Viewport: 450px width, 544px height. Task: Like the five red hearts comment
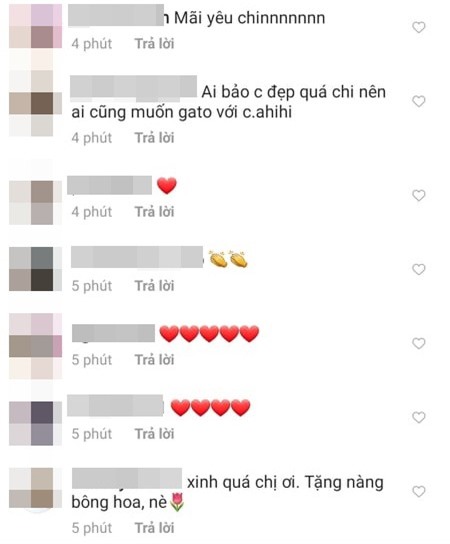[x=418, y=343]
